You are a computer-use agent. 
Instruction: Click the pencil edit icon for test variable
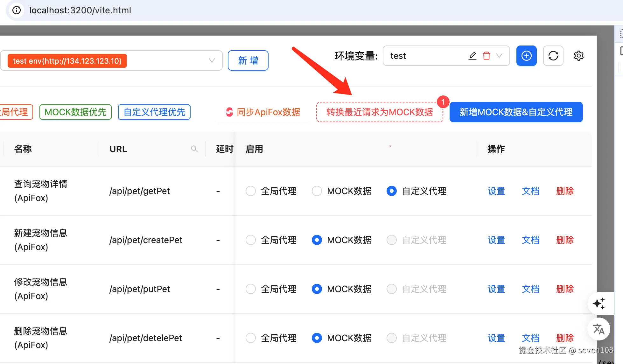tap(472, 56)
